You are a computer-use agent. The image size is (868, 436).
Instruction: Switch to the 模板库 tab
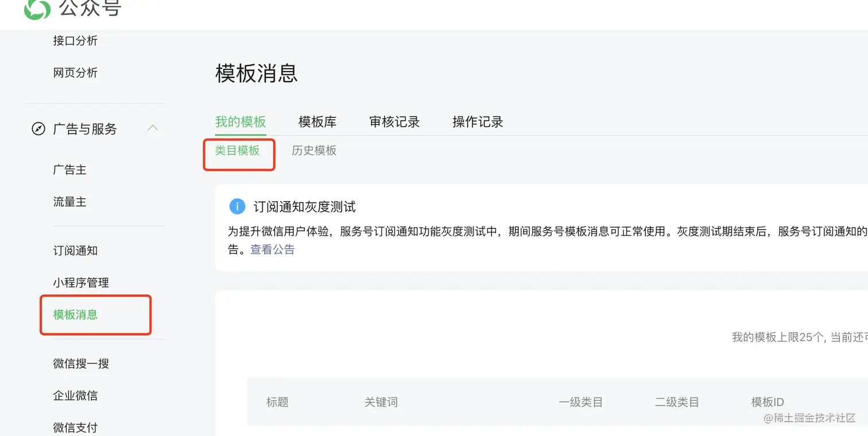[x=317, y=122]
